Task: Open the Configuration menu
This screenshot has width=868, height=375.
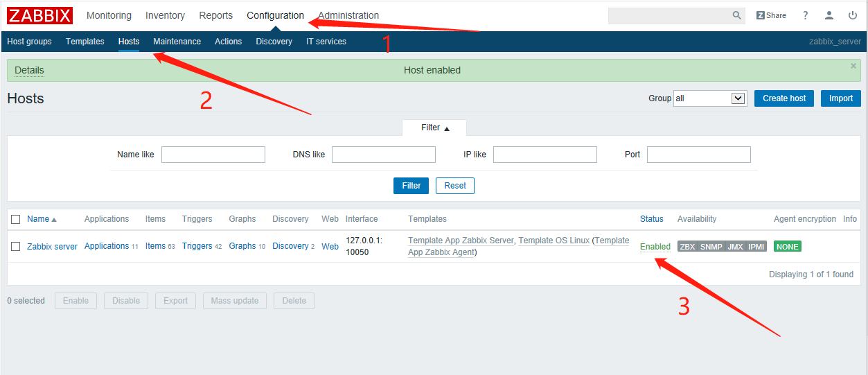Action: point(275,15)
